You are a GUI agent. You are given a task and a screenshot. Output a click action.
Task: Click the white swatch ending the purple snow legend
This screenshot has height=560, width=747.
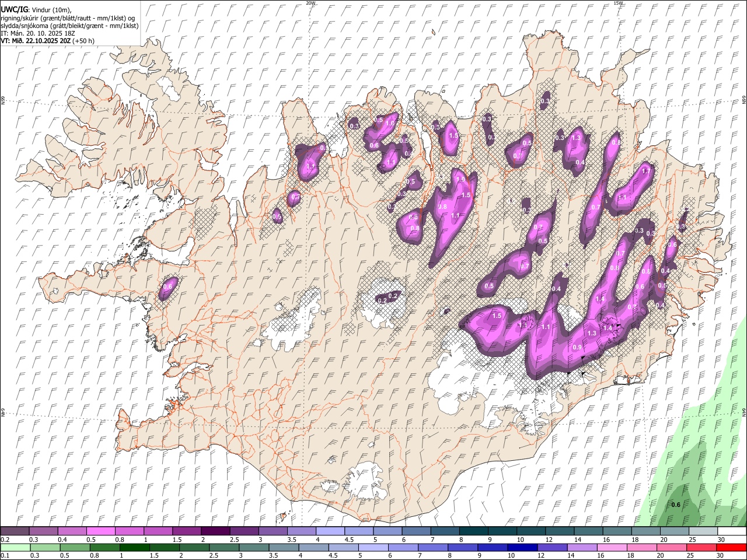[731, 531]
